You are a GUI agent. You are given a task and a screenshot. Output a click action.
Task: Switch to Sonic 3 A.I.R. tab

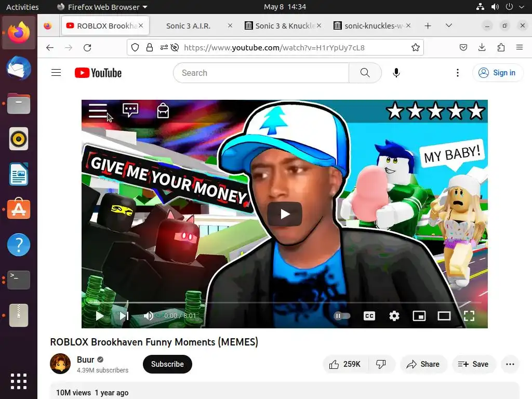[x=188, y=26]
